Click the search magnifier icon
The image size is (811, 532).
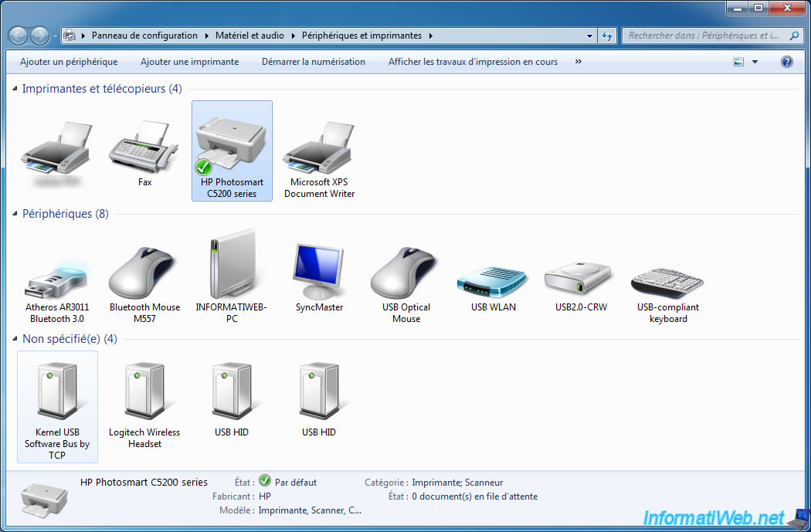794,36
